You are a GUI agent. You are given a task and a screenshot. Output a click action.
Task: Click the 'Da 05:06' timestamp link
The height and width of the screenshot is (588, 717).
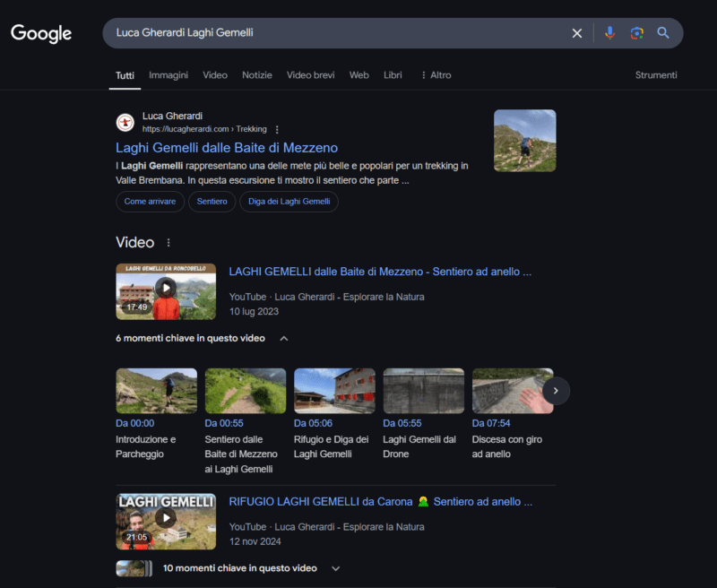[x=313, y=423]
